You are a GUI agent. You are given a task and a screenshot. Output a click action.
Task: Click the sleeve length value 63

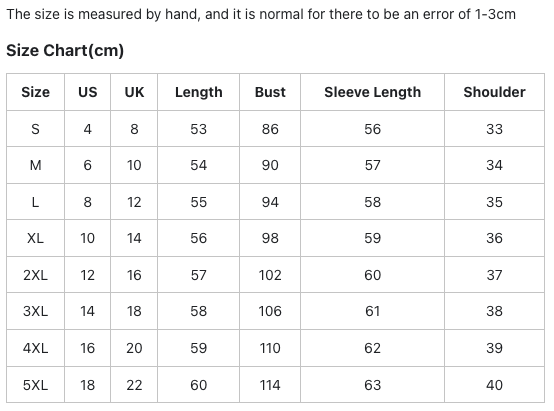pyautogui.click(x=372, y=385)
